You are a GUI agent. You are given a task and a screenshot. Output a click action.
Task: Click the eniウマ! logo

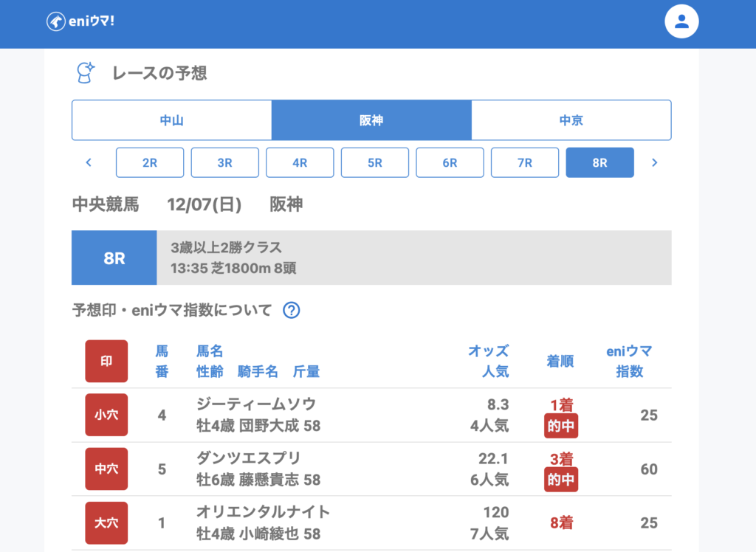pyautogui.click(x=80, y=21)
